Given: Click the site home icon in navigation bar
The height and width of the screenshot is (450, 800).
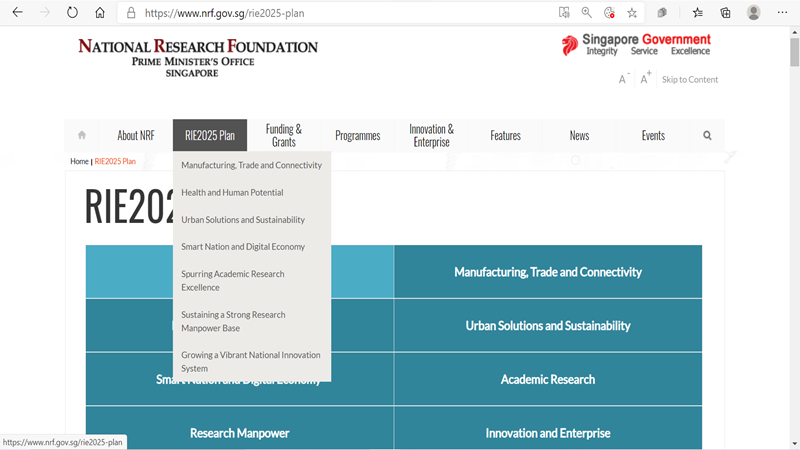Looking at the screenshot, I should point(82,135).
